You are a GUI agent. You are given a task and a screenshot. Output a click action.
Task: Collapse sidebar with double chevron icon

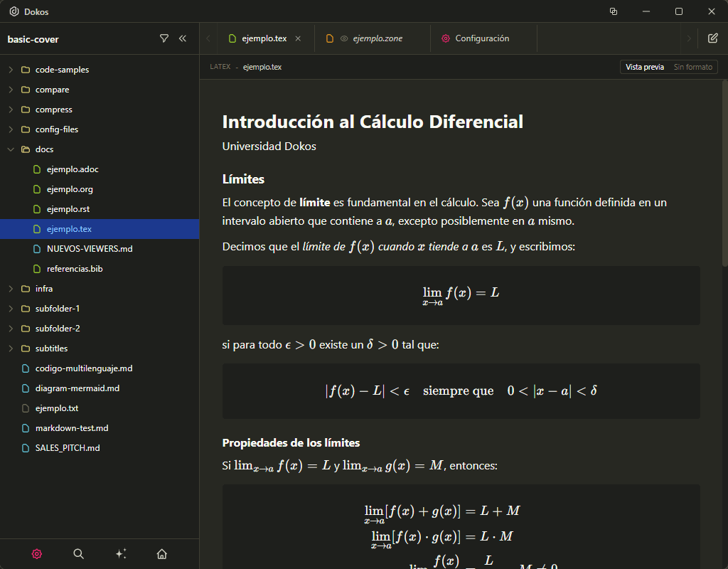[x=183, y=38]
